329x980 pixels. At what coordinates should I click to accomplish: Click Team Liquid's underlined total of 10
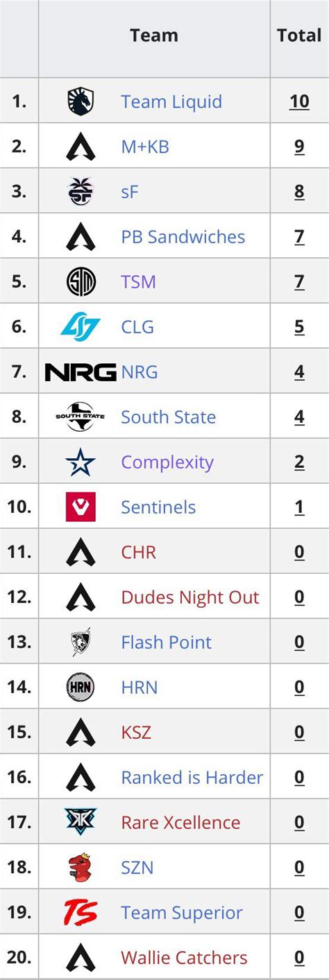coord(299,102)
